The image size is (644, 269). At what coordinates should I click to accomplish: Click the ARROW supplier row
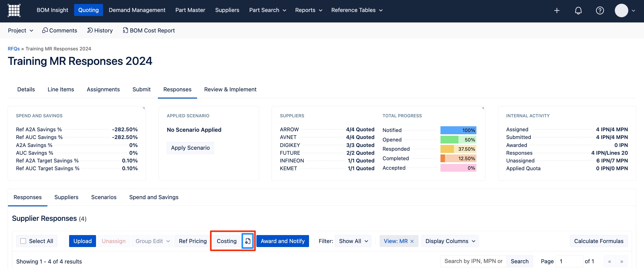(327, 130)
